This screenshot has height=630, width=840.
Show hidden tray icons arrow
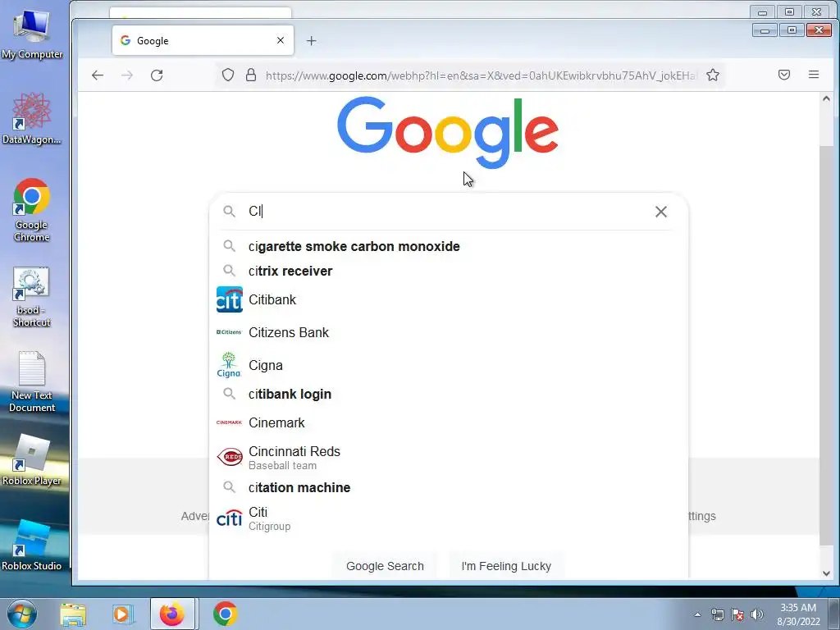(x=697, y=614)
